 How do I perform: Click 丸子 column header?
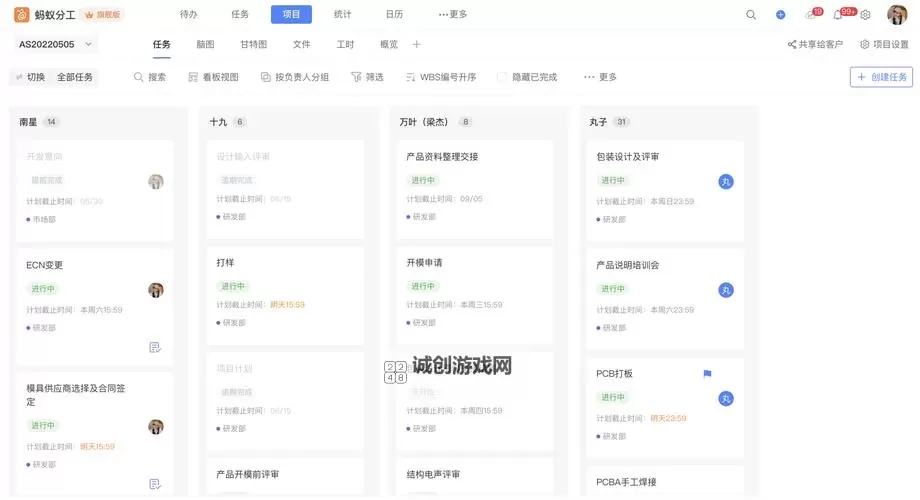598,122
